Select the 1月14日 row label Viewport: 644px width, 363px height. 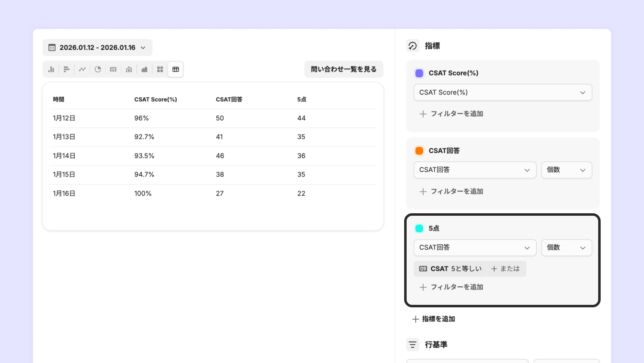pos(64,156)
